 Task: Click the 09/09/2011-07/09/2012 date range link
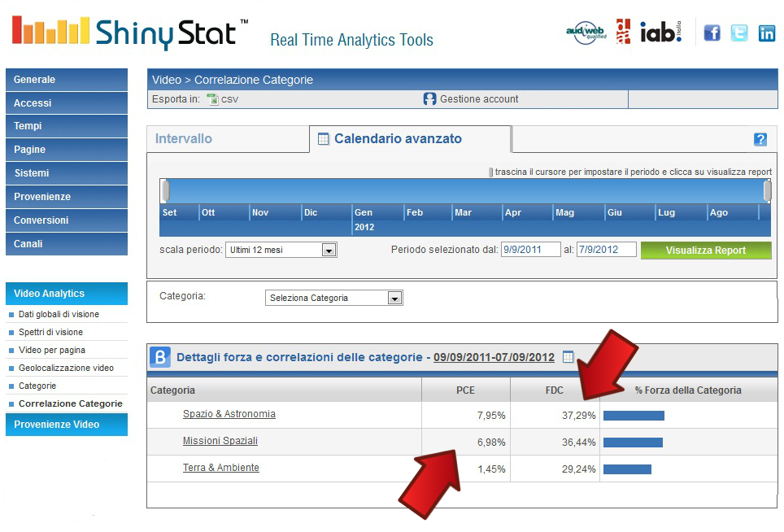click(x=494, y=357)
